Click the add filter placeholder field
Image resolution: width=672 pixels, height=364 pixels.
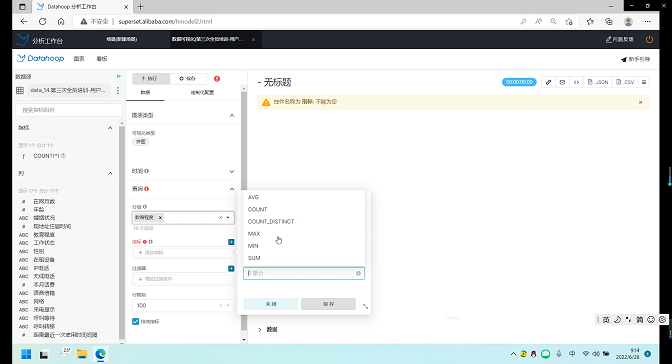click(x=183, y=279)
